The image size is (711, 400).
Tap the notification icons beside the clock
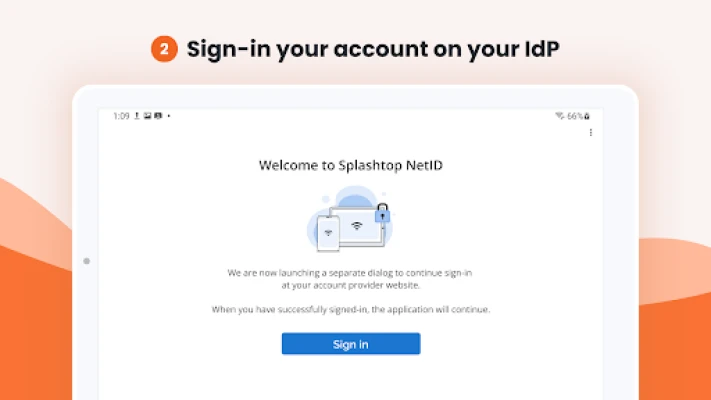(148, 116)
